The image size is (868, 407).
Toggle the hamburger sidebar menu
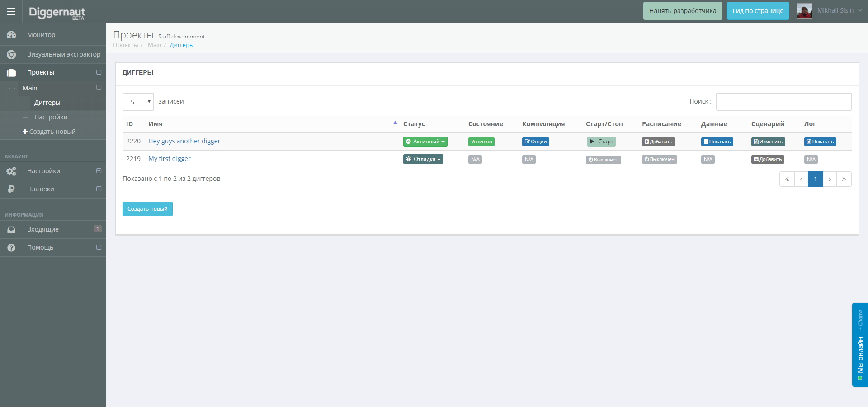click(11, 11)
